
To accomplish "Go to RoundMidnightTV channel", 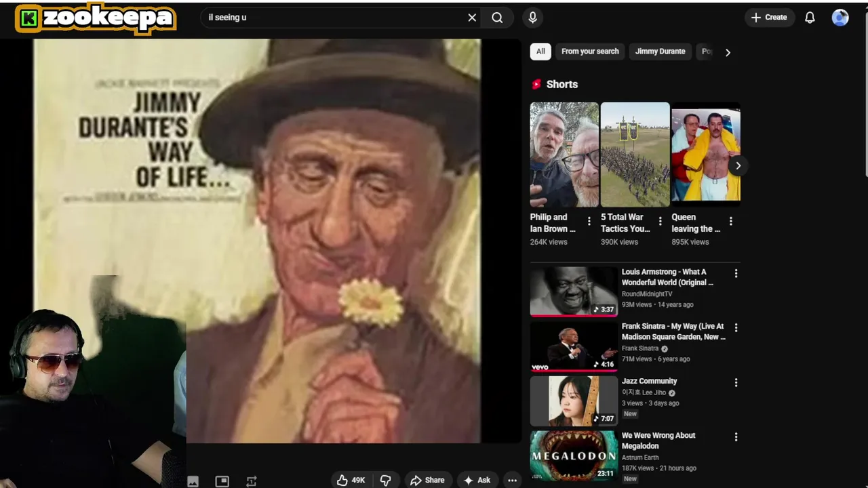I will tap(647, 294).
